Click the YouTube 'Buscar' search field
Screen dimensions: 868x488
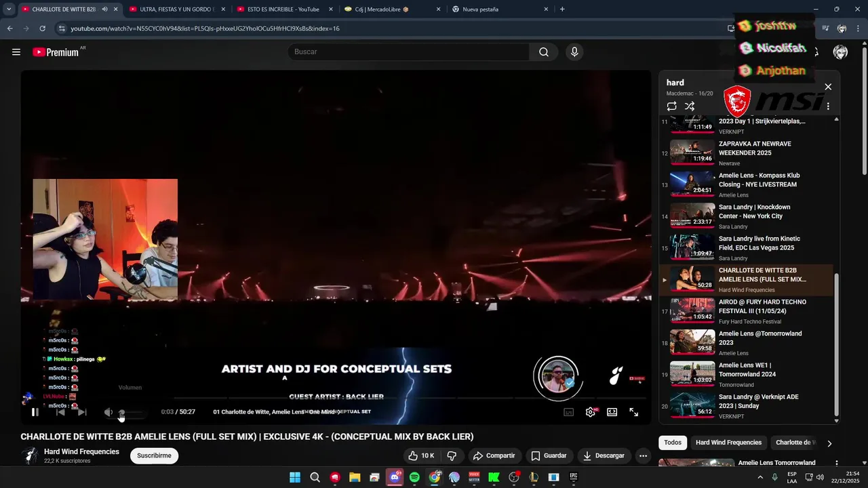(x=408, y=52)
